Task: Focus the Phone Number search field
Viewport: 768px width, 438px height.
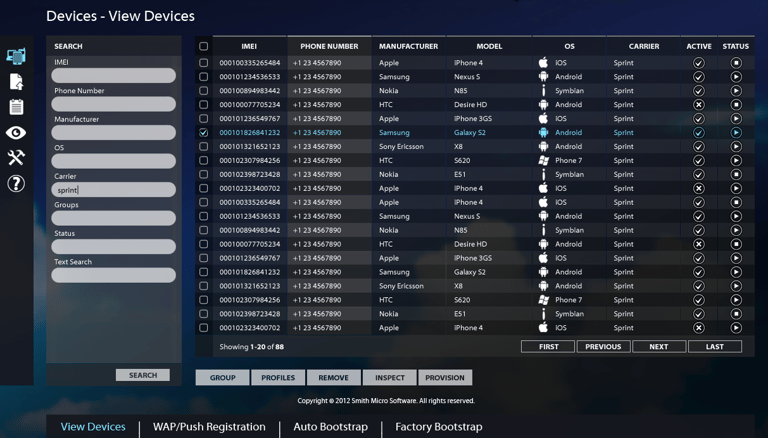Action: click(x=114, y=104)
